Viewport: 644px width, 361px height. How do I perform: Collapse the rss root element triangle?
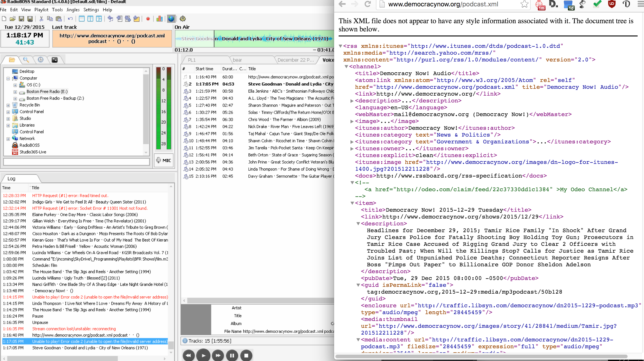[x=340, y=46]
